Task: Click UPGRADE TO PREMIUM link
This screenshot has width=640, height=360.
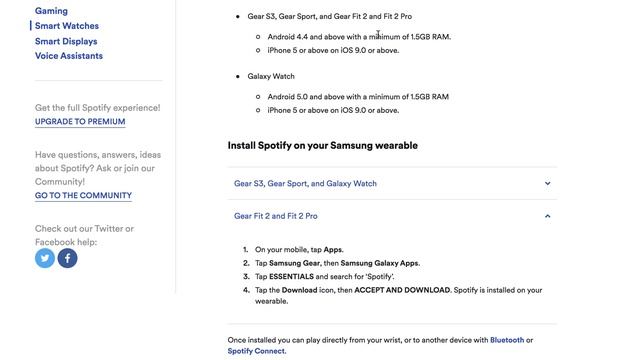Action: click(x=80, y=122)
